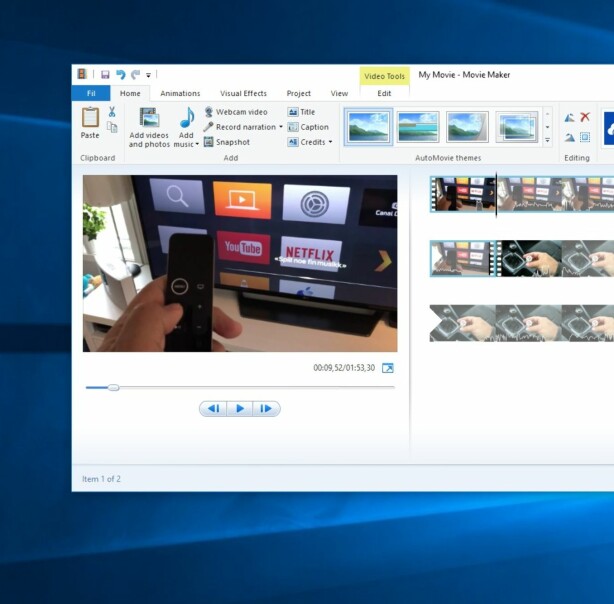Open the Project tab
The width and height of the screenshot is (614, 604).
298,93
